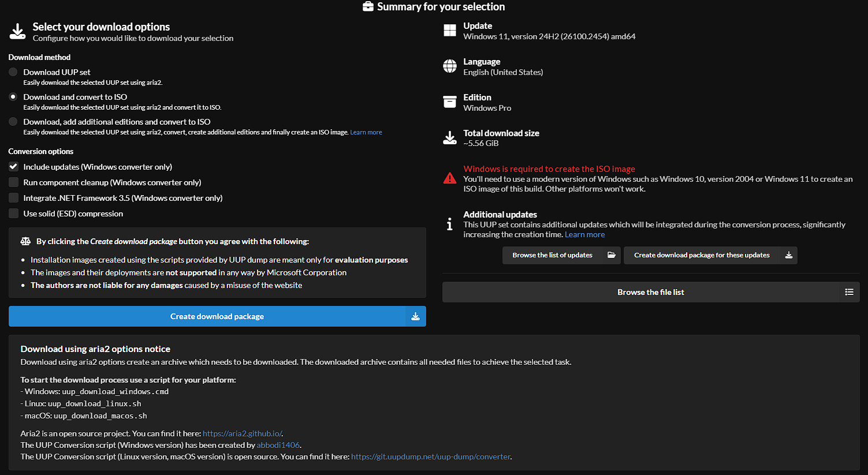The image size is (868, 475).
Task: Click the list icon on Browse the file list
Action: point(849,292)
